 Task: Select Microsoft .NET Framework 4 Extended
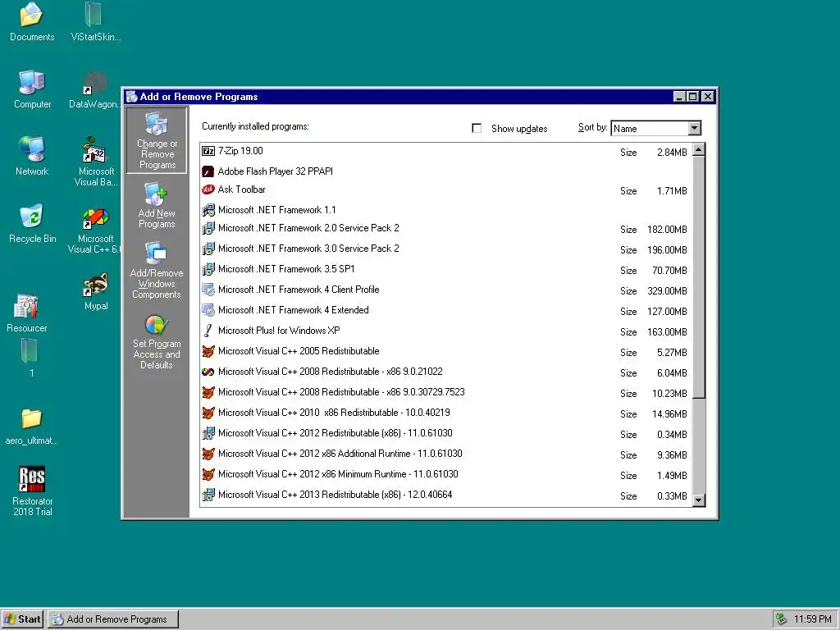click(x=445, y=311)
